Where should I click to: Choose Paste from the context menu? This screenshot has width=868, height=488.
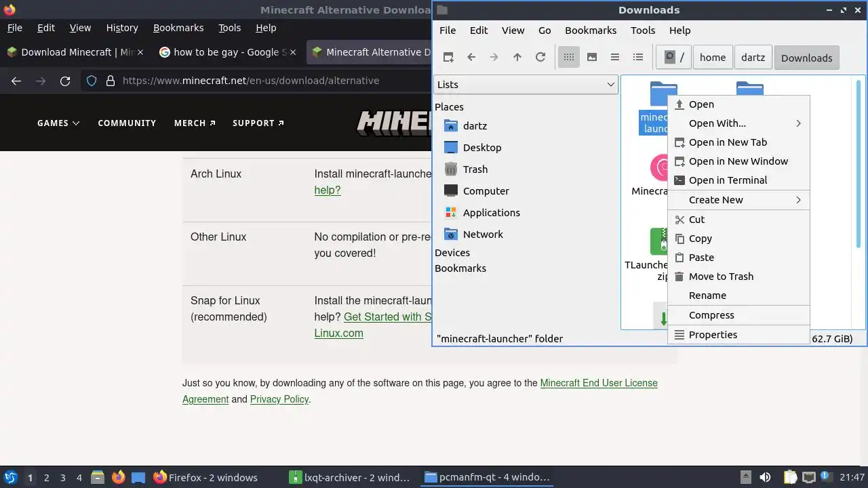738,258
